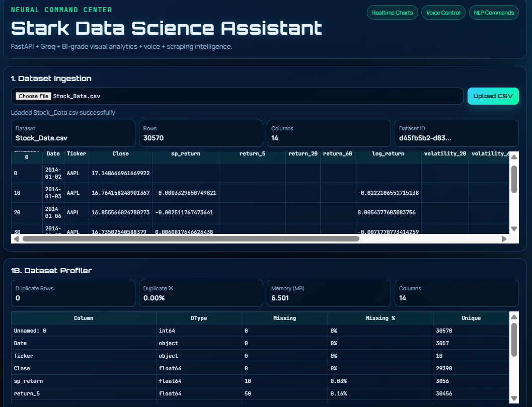Click the unique value 29390

pos(444,368)
